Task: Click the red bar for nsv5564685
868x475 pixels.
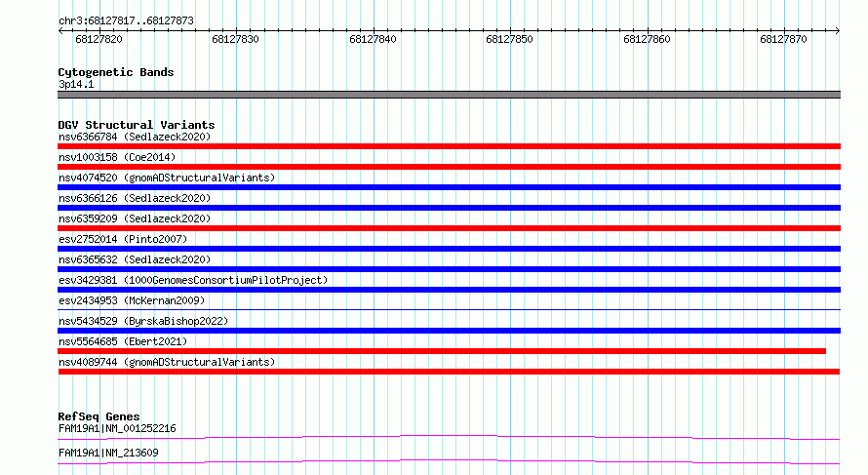Action: coord(442,351)
